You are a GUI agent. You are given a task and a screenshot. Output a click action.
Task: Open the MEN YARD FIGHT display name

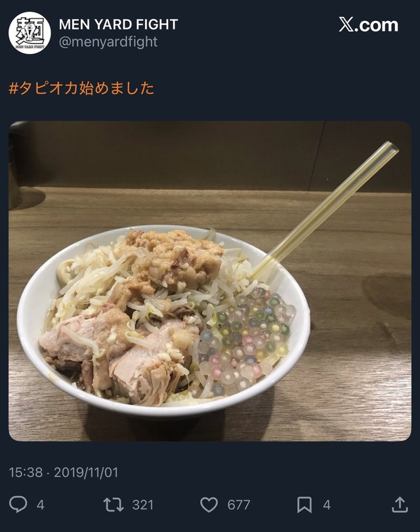click(119, 24)
